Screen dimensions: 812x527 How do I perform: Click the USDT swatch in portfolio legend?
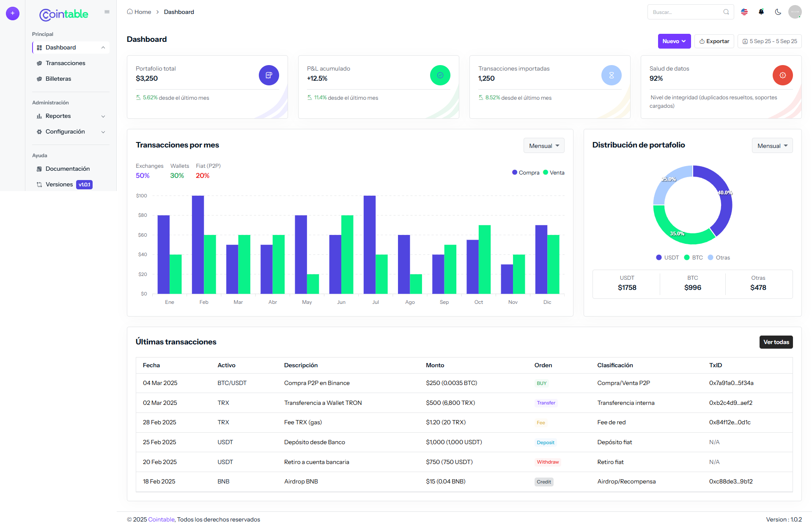point(659,258)
